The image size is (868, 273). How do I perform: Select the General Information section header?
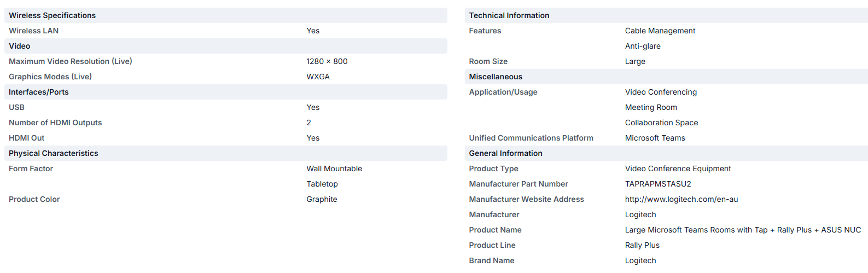[x=505, y=153]
